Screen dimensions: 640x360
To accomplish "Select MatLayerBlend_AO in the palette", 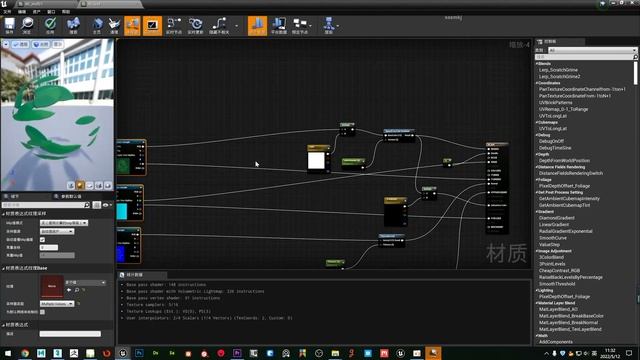I will pyautogui.click(x=558, y=309).
